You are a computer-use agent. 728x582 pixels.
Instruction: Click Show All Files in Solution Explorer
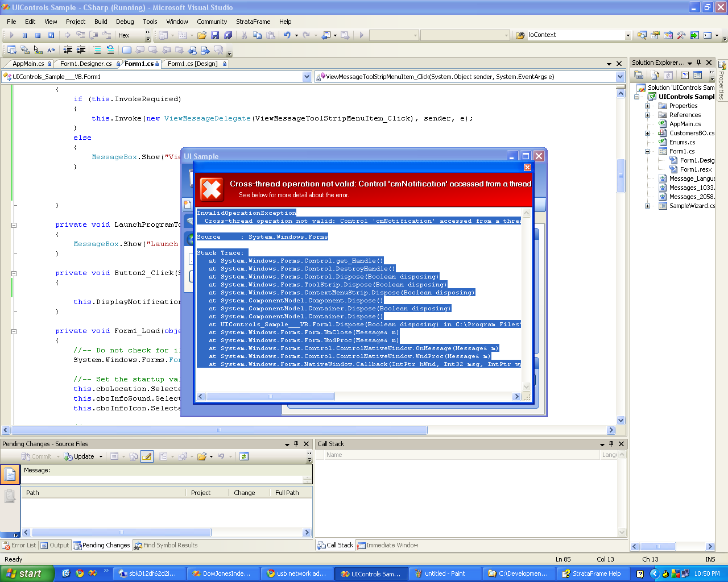pos(655,75)
